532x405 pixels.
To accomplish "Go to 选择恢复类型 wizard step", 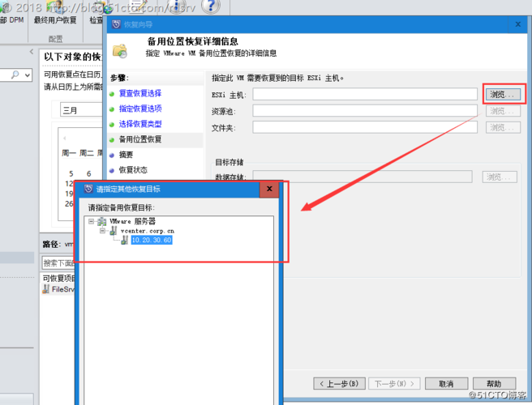I will click(139, 124).
